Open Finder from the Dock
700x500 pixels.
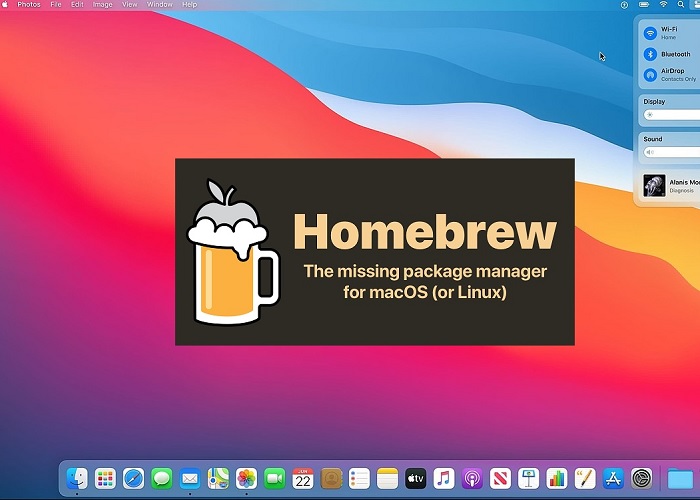(77, 479)
